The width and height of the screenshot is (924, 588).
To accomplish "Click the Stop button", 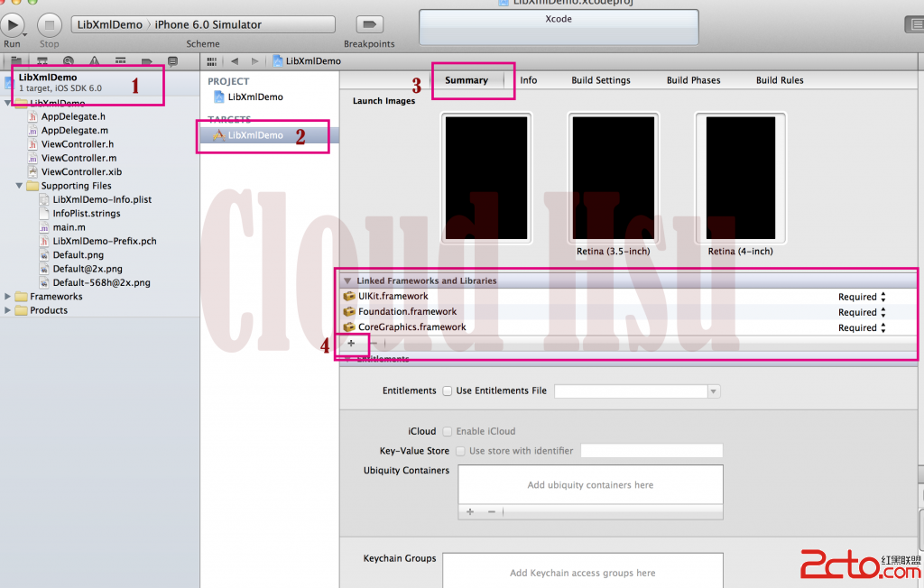I will click(x=50, y=25).
